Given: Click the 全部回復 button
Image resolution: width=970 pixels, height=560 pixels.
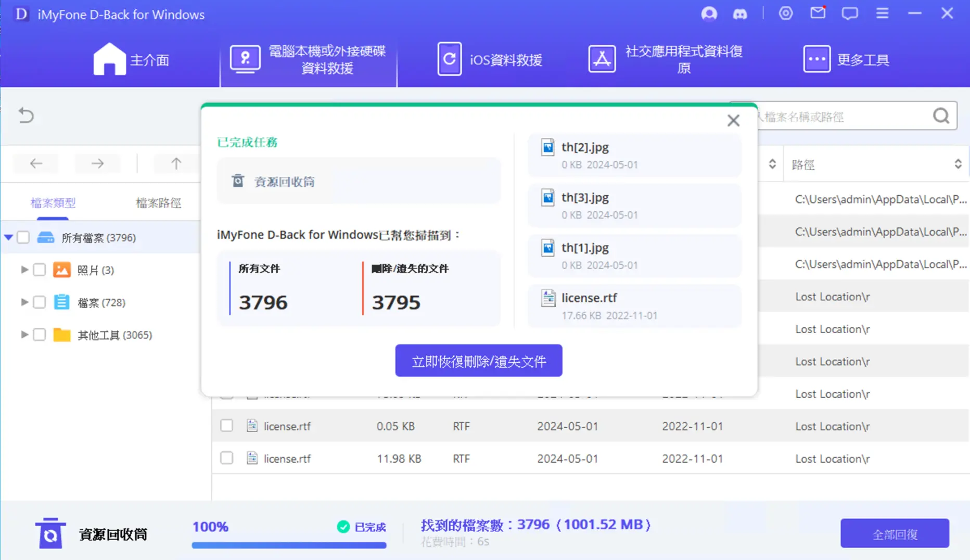Looking at the screenshot, I should pyautogui.click(x=895, y=533).
